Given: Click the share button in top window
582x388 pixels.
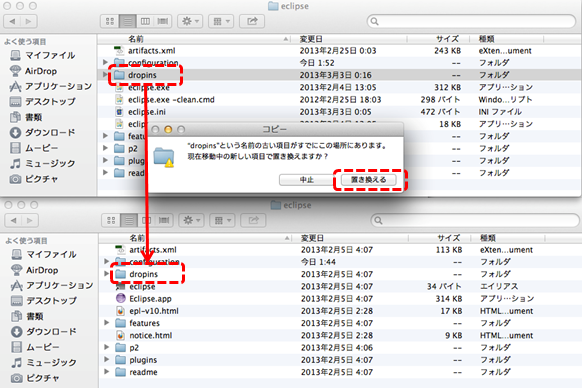Looking at the screenshot, I should [252, 21].
